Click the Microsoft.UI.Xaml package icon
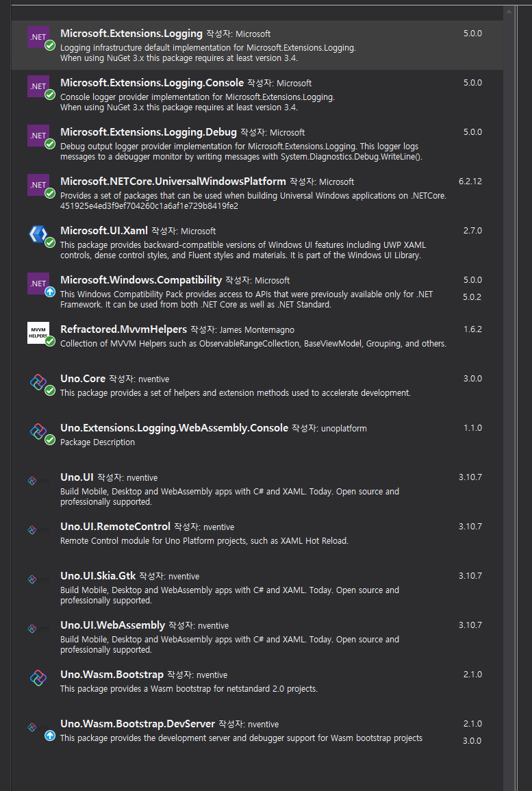Image resolution: width=532 pixels, height=791 pixels. [38, 235]
